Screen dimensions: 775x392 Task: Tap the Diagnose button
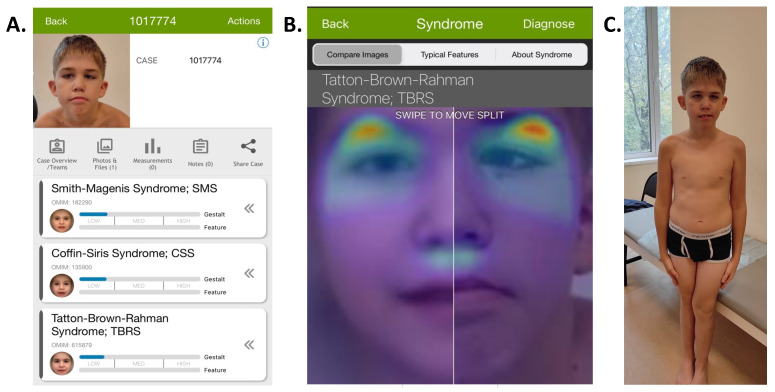549,24
